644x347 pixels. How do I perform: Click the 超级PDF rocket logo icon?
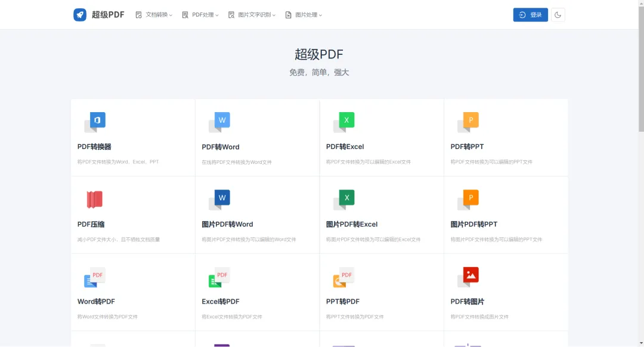(80, 15)
